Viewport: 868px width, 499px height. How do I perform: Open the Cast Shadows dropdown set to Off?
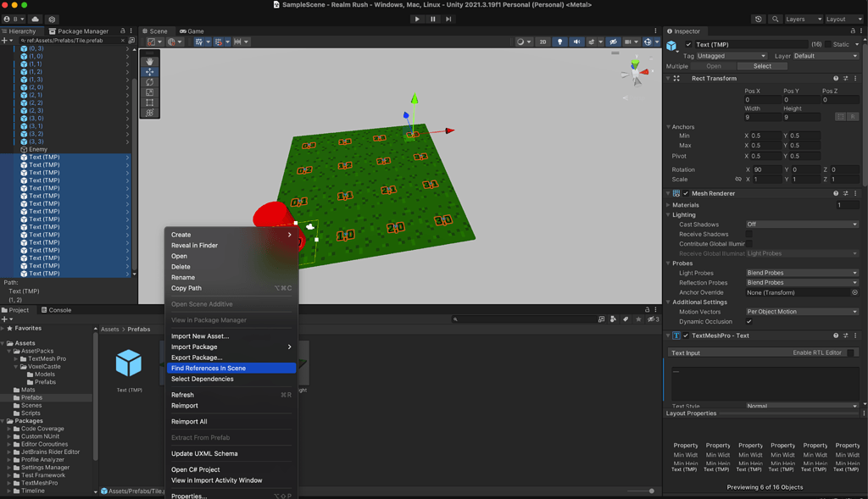pos(801,224)
